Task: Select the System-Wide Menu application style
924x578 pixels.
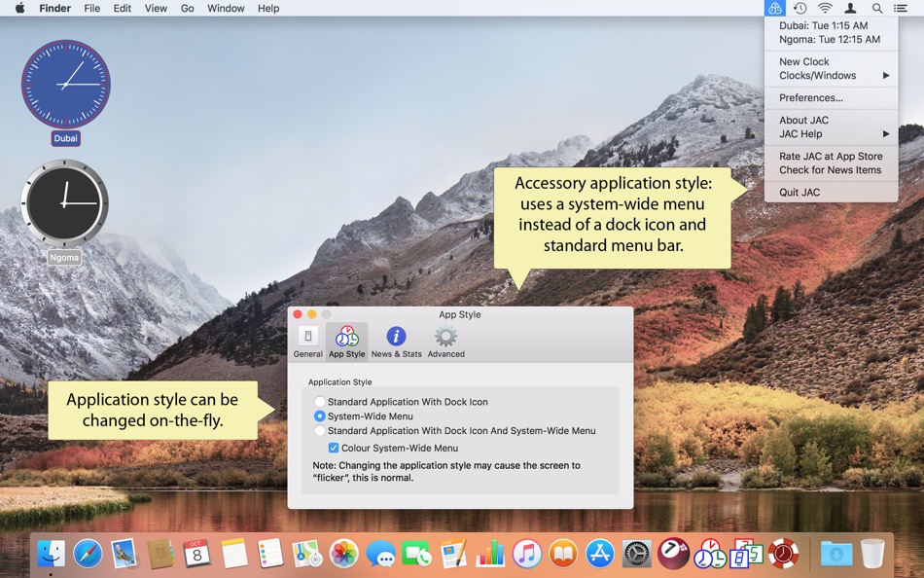Action: 320,415
